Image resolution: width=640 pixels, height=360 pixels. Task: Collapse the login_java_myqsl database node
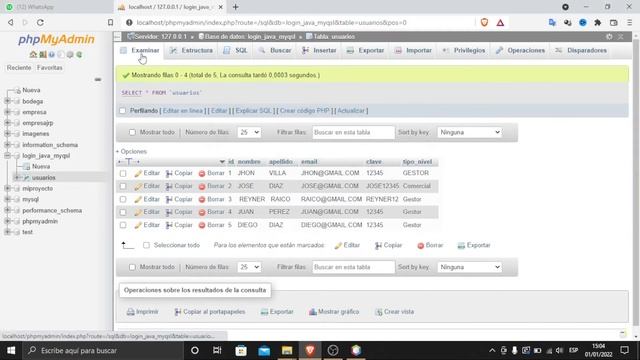[x=7, y=156]
